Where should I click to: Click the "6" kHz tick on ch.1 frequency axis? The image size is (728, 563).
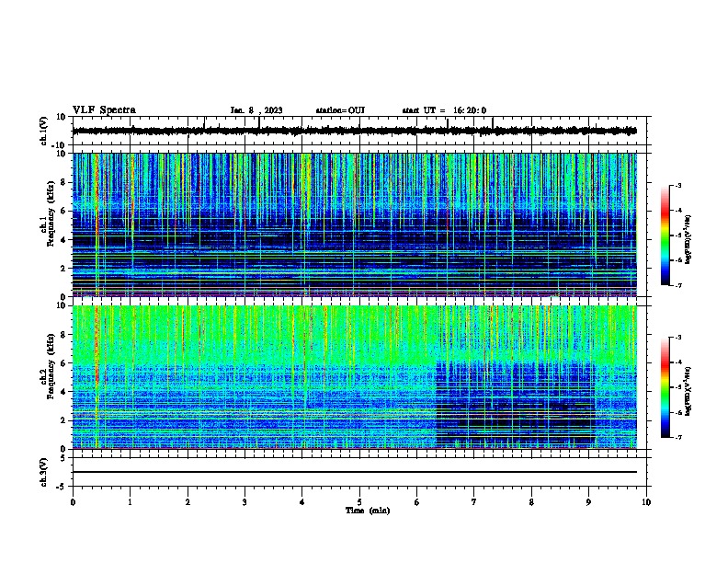pos(63,211)
